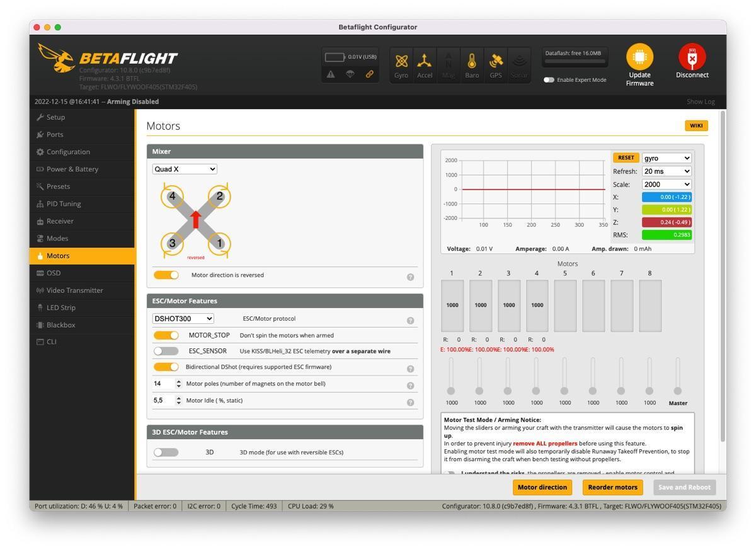Enable ESC_SENSOR switch
This screenshot has height=550, width=756.
click(x=166, y=351)
